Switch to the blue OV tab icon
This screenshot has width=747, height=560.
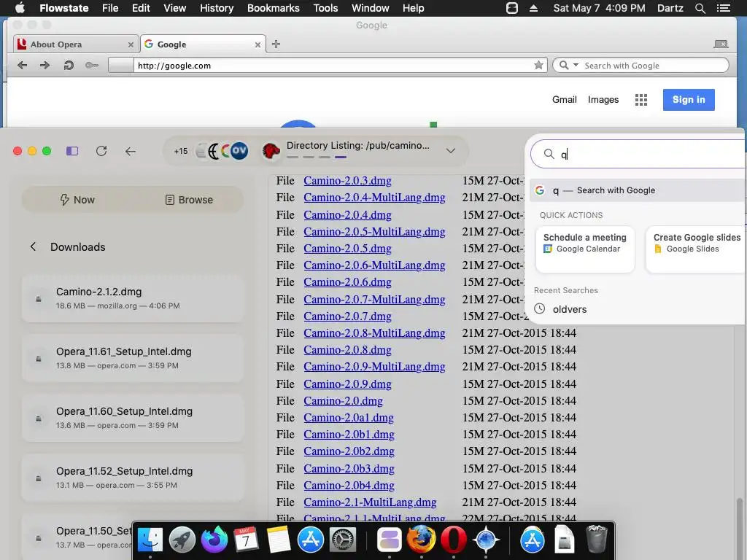239,151
